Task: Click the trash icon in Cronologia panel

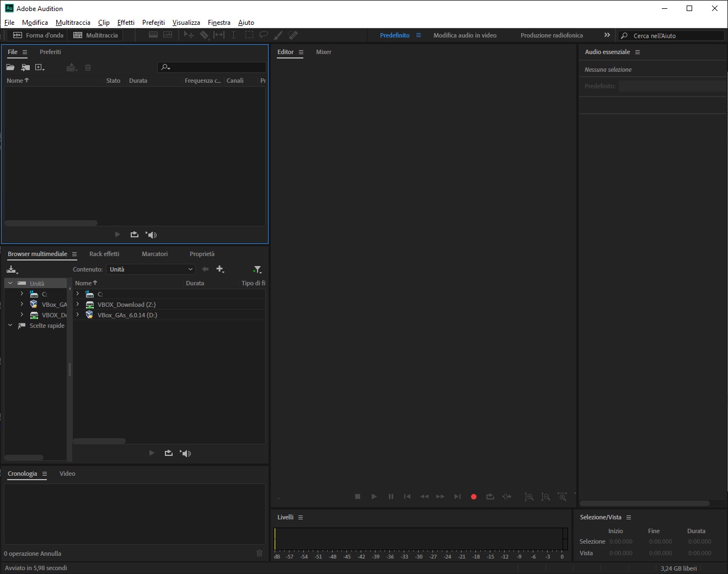Action: [x=259, y=553]
